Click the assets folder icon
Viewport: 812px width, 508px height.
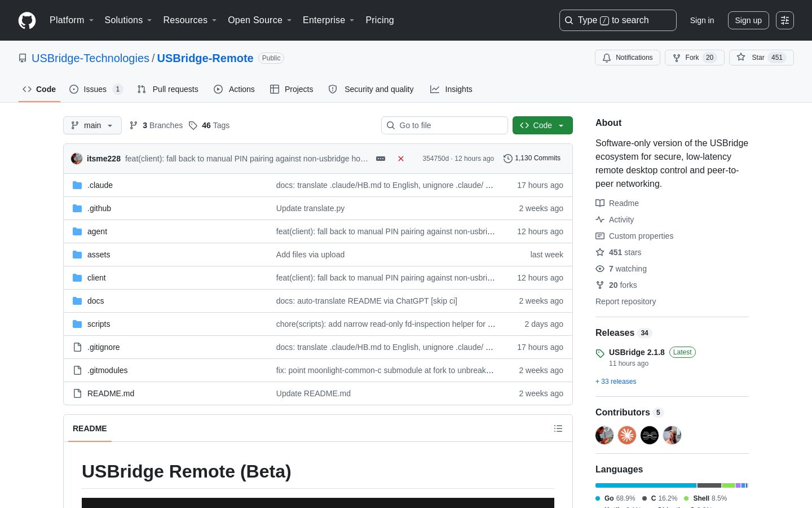tap(77, 255)
